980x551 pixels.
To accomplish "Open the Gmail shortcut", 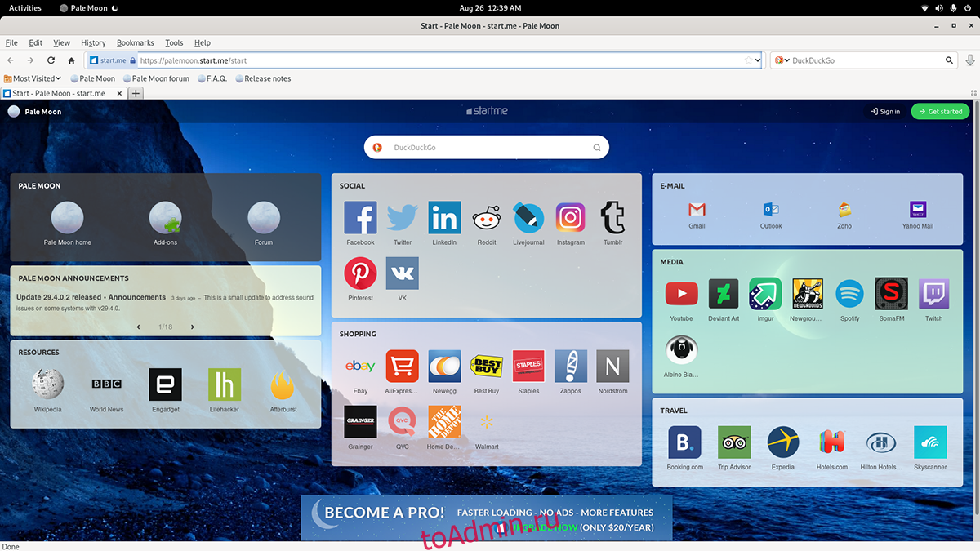I will pos(697,210).
